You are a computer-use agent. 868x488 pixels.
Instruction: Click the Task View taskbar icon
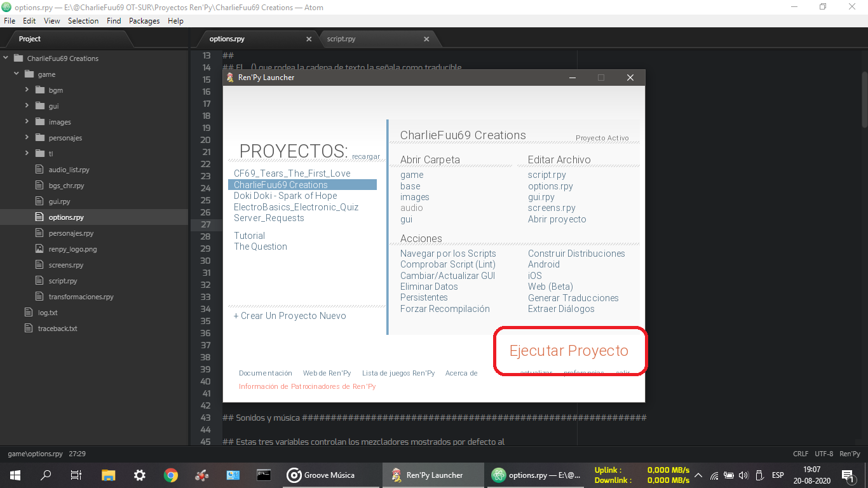76,475
